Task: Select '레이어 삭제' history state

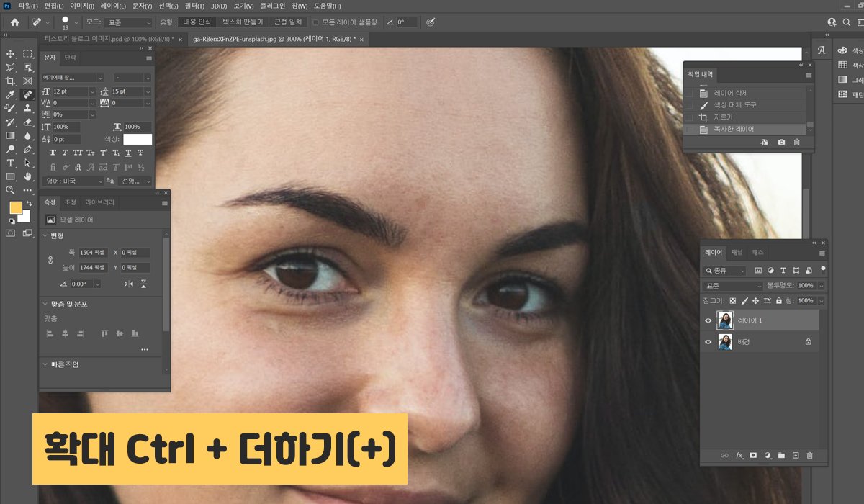Action: [x=744, y=93]
